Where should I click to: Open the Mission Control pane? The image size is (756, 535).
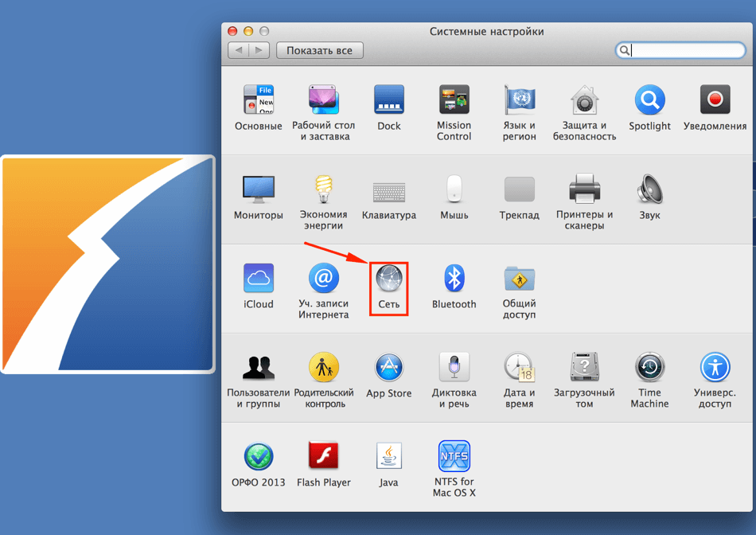[x=454, y=101]
